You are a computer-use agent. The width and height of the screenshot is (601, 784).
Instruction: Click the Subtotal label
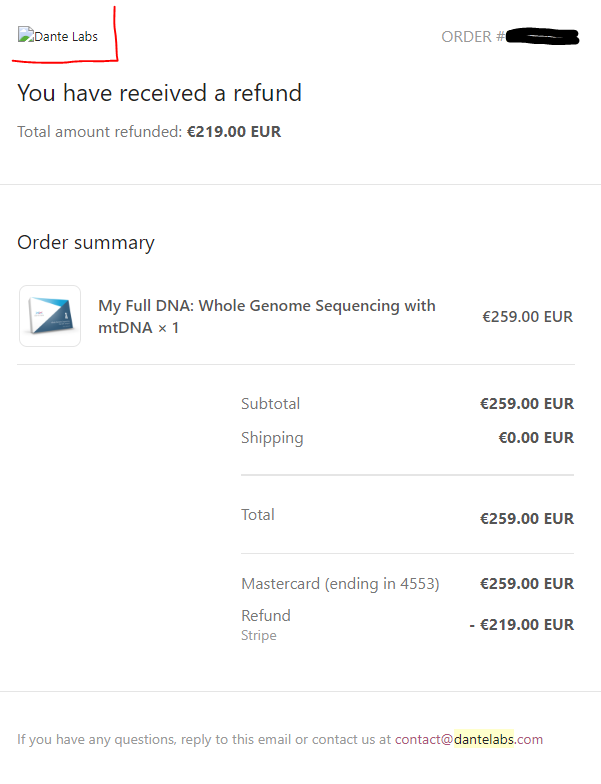(x=270, y=404)
